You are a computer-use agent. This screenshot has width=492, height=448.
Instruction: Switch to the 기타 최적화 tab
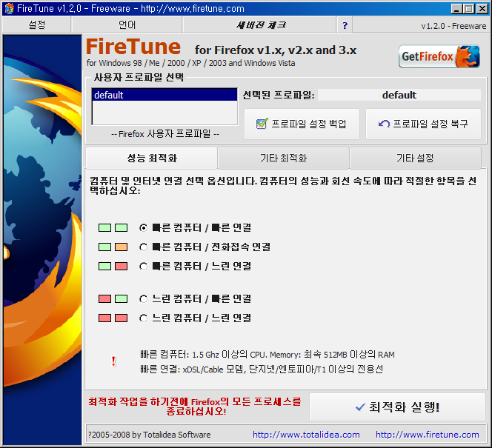pos(283,158)
